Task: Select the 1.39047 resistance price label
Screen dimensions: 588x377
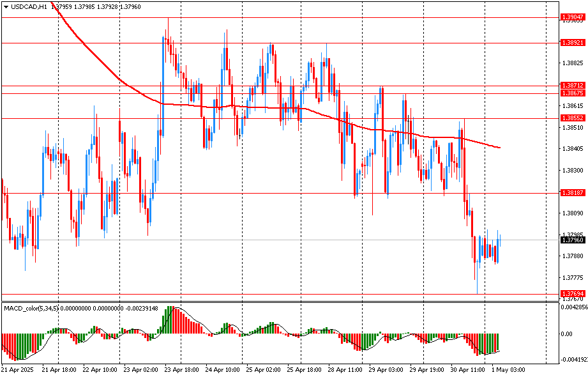Action: (572, 17)
